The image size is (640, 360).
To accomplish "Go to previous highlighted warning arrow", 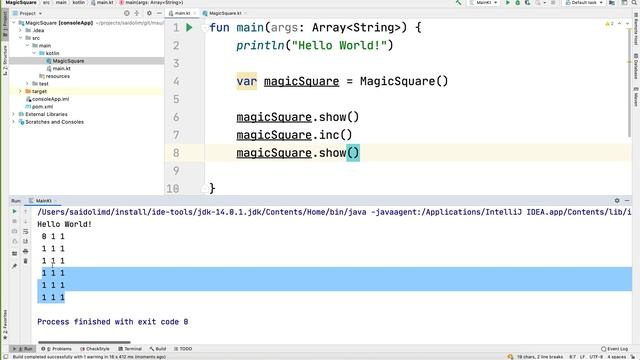I will pos(620,24).
